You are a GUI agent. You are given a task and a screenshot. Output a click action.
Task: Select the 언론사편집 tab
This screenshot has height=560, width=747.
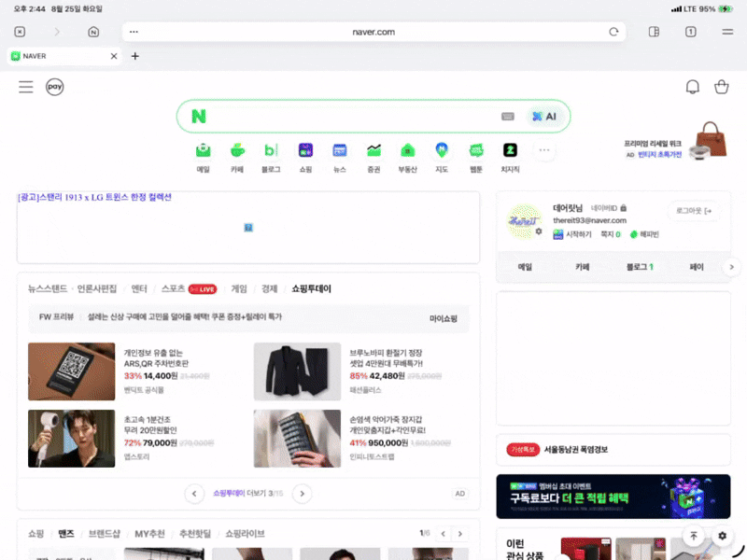click(x=97, y=289)
